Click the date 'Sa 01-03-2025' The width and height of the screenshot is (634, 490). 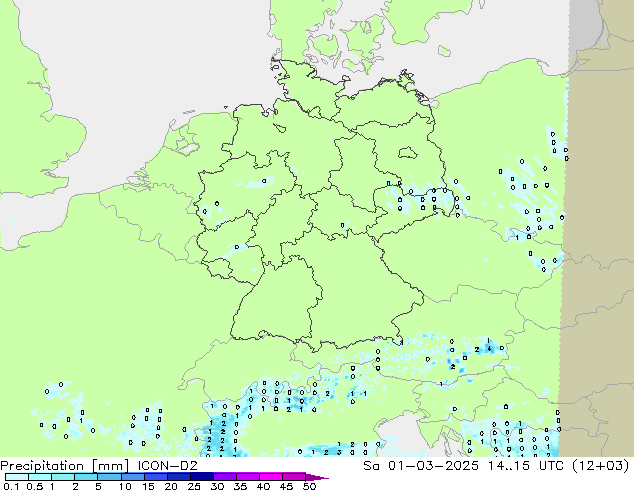coord(421,465)
